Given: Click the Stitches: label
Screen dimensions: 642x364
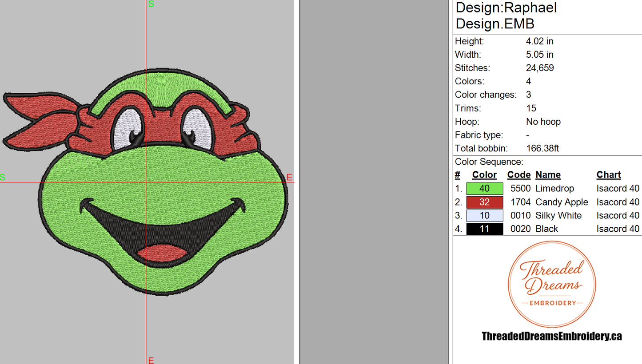Looking at the screenshot, I should tap(472, 68).
